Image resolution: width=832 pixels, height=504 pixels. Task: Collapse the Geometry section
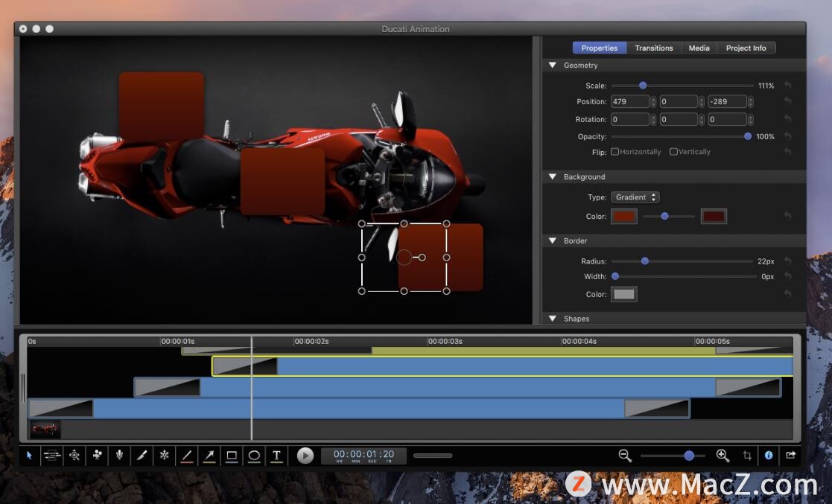point(553,66)
